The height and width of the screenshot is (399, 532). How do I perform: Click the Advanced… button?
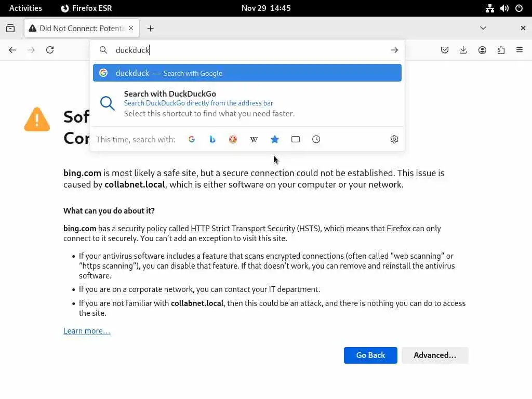tap(435, 355)
